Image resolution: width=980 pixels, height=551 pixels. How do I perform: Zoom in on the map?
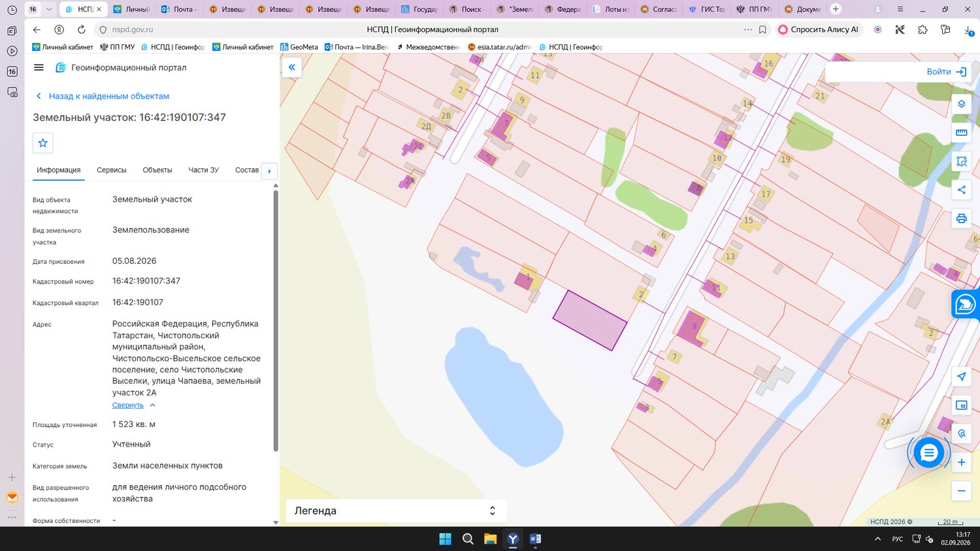[961, 462]
